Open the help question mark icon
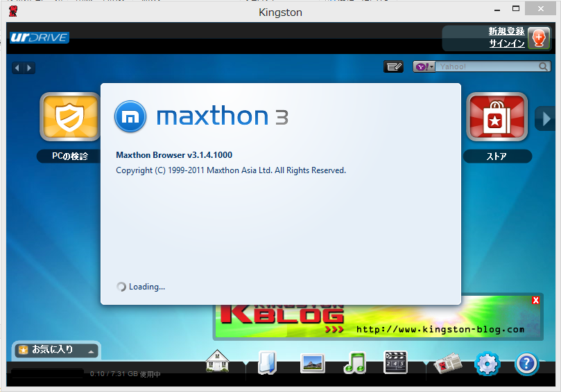This screenshot has height=392, width=561. coord(526,364)
